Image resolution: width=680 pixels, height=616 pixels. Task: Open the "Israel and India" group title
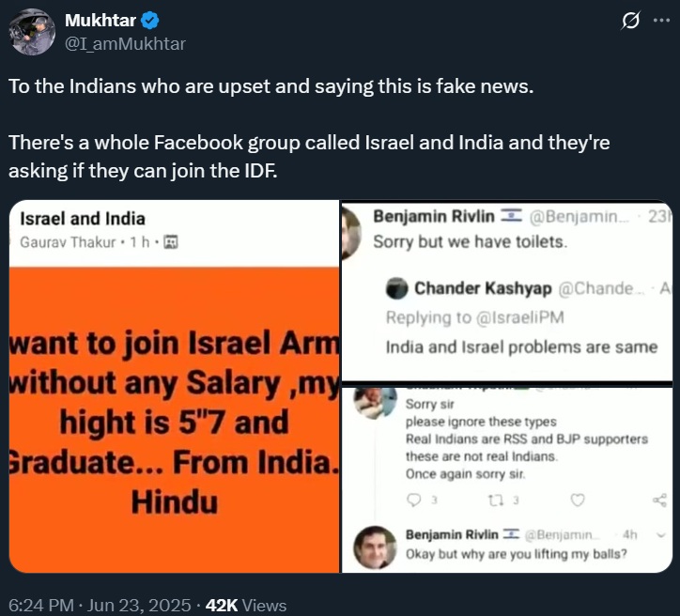click(83, 219)
